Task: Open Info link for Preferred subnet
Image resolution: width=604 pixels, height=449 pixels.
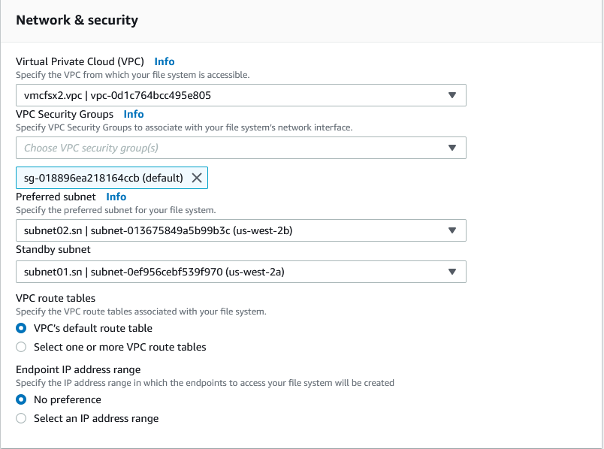Action: click(116, 197)
